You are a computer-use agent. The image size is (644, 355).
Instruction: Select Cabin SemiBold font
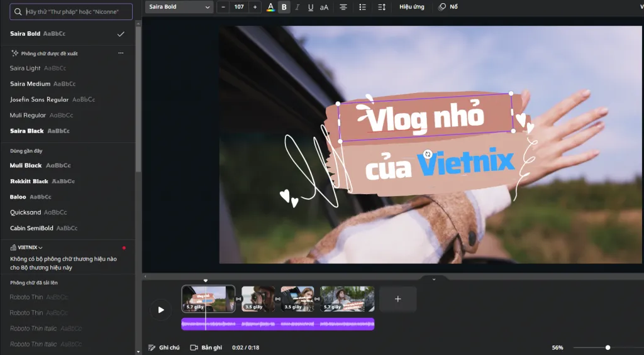(x=68, y=228)
